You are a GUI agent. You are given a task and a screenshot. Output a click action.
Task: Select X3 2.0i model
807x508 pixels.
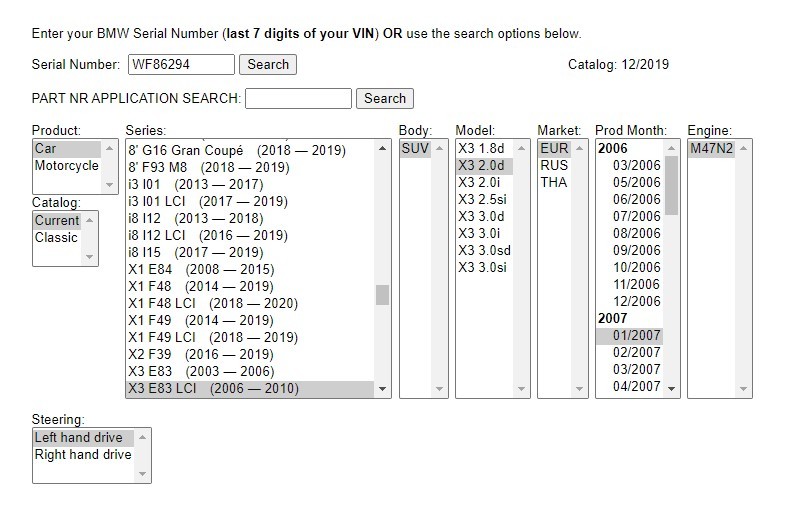(484, 183)
